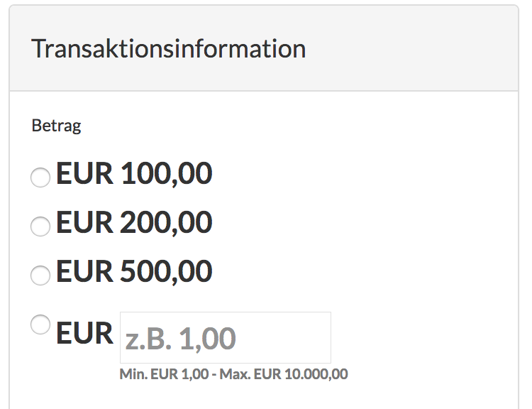Click the "z.B. 1,00" placeholder text
Screen dimensions: 532x409
coord(181,339)
